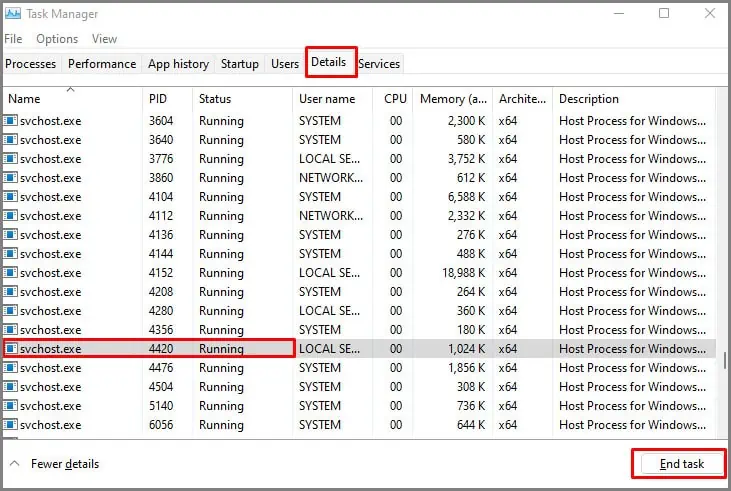The height and width of the screenshot is (491, 731).
Task: Click the process icon beside PID 4420
Action: 10,349
